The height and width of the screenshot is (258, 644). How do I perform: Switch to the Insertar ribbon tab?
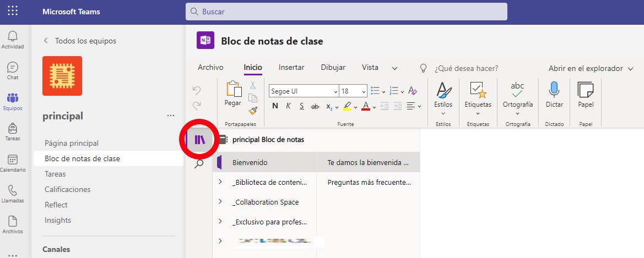(x=291, y=68)
